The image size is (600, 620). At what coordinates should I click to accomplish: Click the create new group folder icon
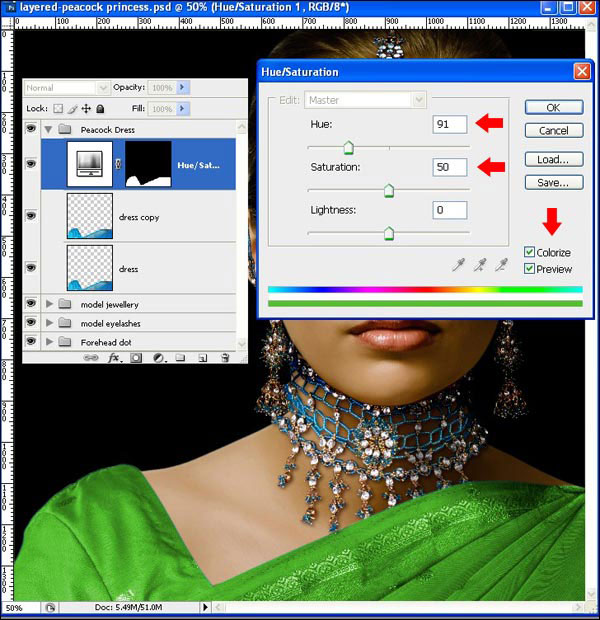pyautogui.click(x=181, y=357)
